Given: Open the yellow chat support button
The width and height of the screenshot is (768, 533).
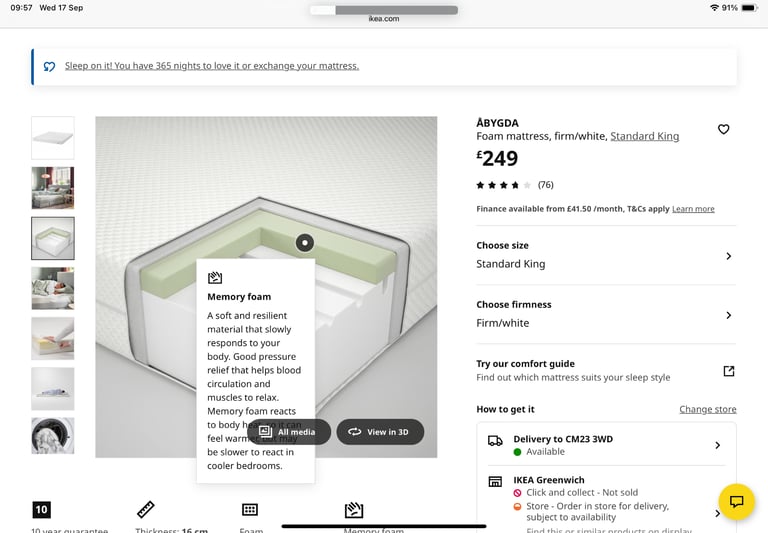Looking at the screenshot, I should click(736, 501).
